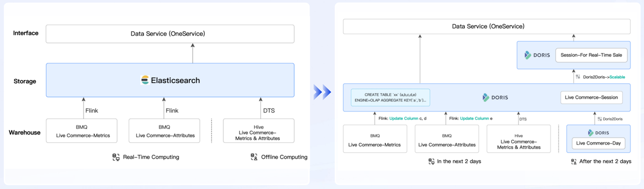
Task: Select BMQ Live Commerce-Attributes box in Doris diagram
Action: tap(447, 138)
